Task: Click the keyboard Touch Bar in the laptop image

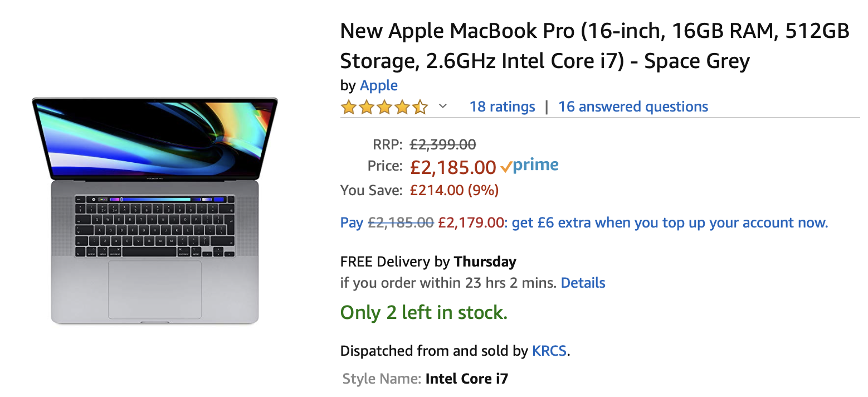Action: pos(155,199)
